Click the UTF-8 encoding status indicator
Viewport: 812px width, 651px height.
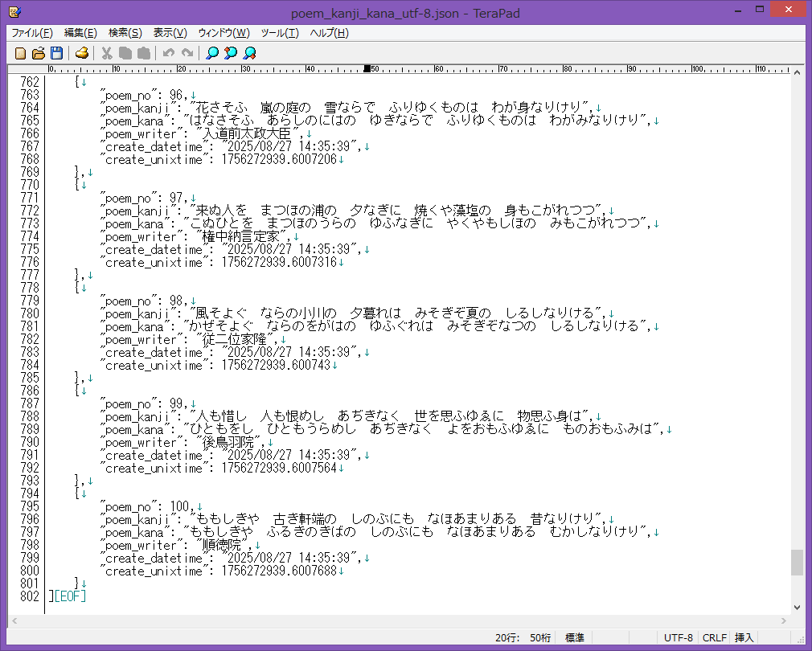(678, 637)
